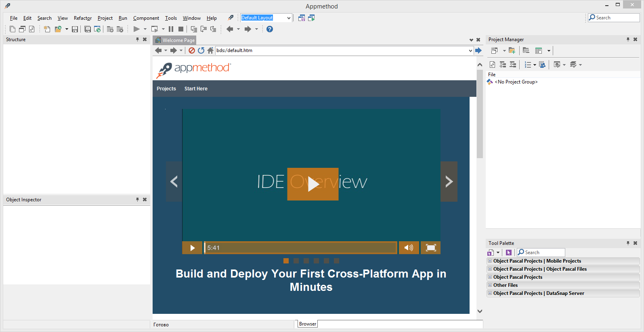Click the Add File to Project icon
The image size is (644, 332).
point(110,29)
